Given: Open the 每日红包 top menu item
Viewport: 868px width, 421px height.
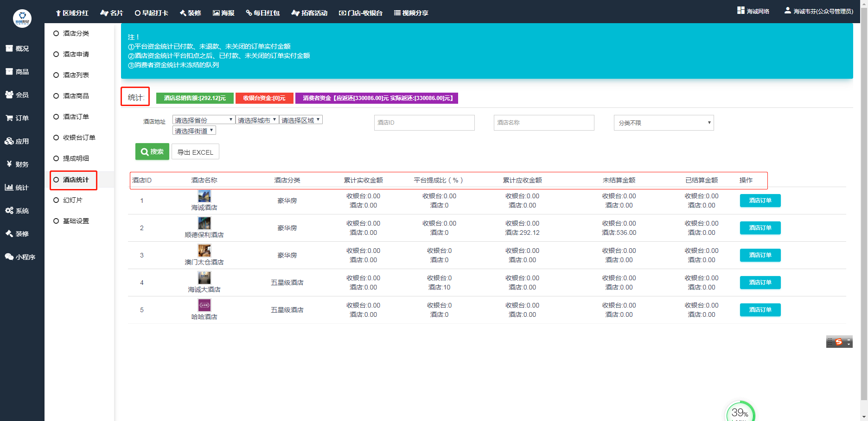Looking at the screenshot, I should 263,13.
